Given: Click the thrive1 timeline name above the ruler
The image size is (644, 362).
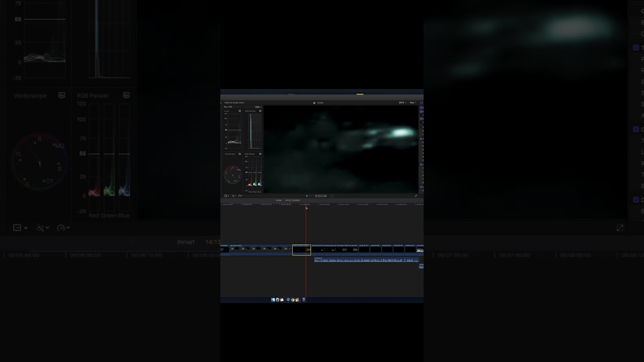Looking at the screenshot, I should coord(279,200).
